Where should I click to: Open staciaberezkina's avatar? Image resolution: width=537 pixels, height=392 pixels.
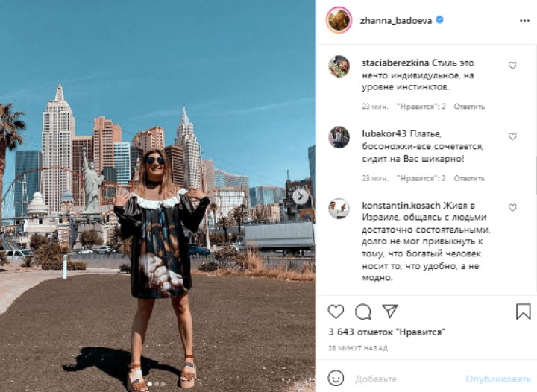coord(339,66)
